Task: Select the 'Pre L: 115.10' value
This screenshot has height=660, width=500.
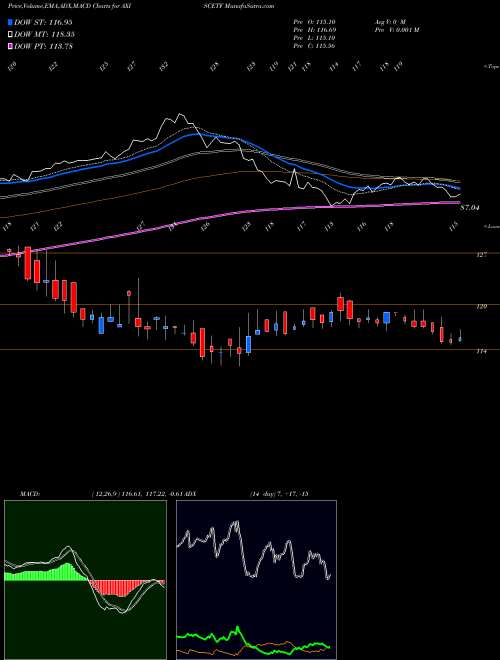Action: click(314, 38)
